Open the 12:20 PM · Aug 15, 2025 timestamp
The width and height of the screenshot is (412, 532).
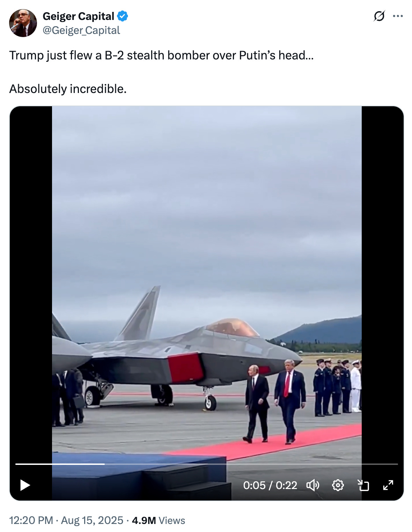coord(66,520)
